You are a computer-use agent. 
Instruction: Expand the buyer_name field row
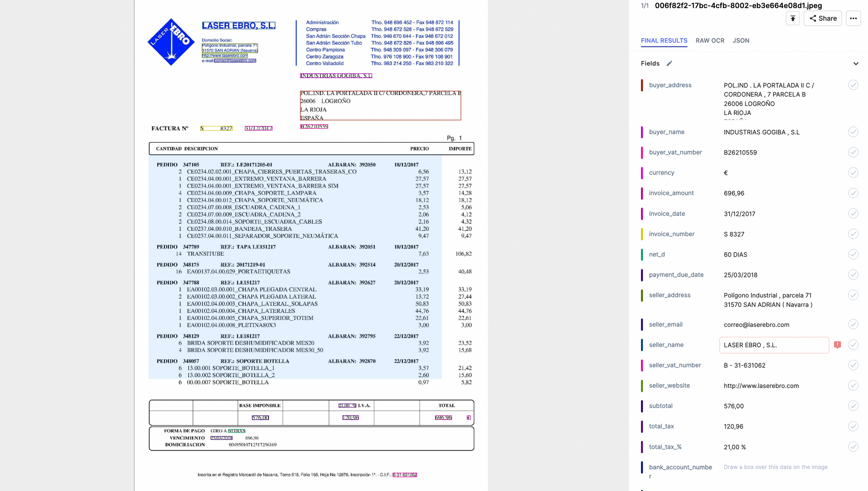click(667, 132)
